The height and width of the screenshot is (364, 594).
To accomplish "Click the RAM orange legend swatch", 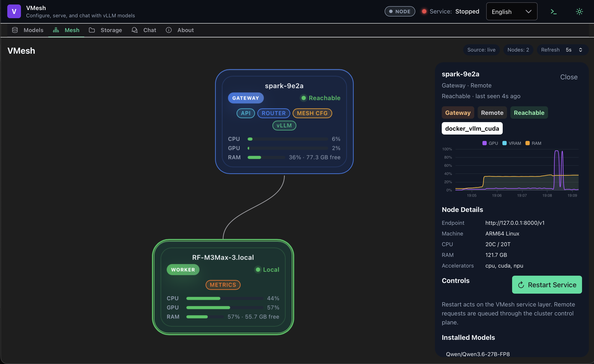I will [x=528, y=143].
